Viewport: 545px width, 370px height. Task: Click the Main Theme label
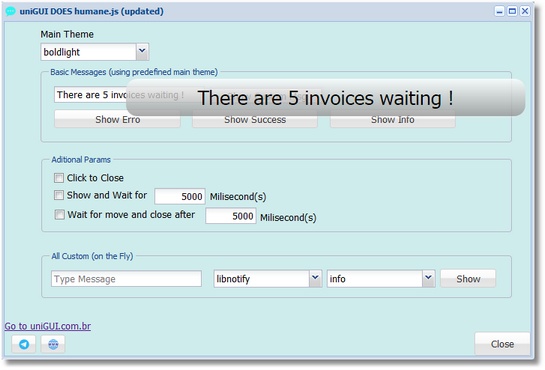pyautogui.click(x=67, y=34)
